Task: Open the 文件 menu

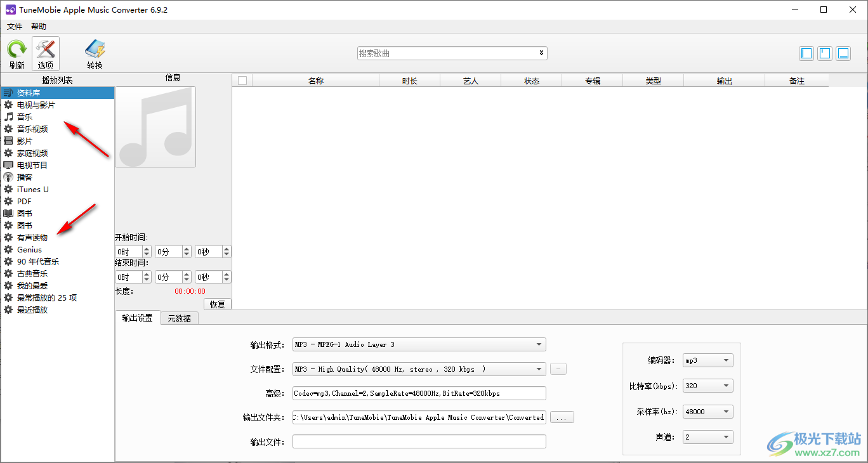Action: [15, 27]
